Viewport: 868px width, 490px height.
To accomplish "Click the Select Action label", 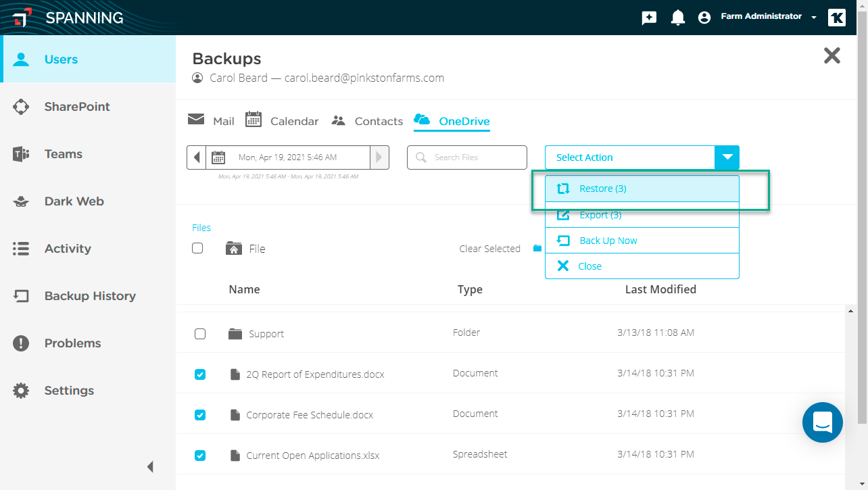I will 585,157.
